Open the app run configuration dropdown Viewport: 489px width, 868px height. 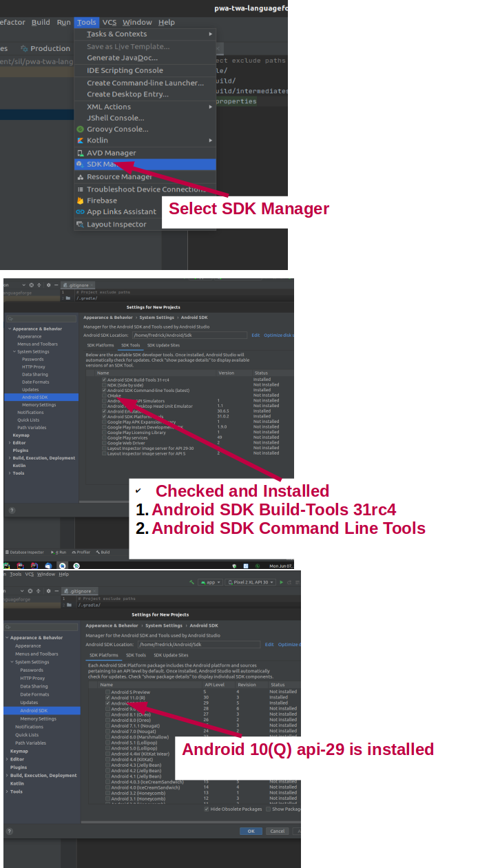coord(210,582)
